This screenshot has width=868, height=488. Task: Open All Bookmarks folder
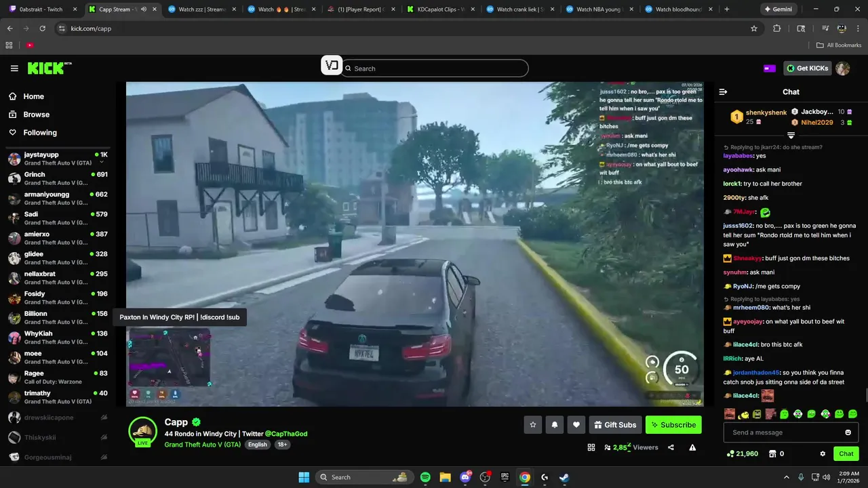[839, 45]
